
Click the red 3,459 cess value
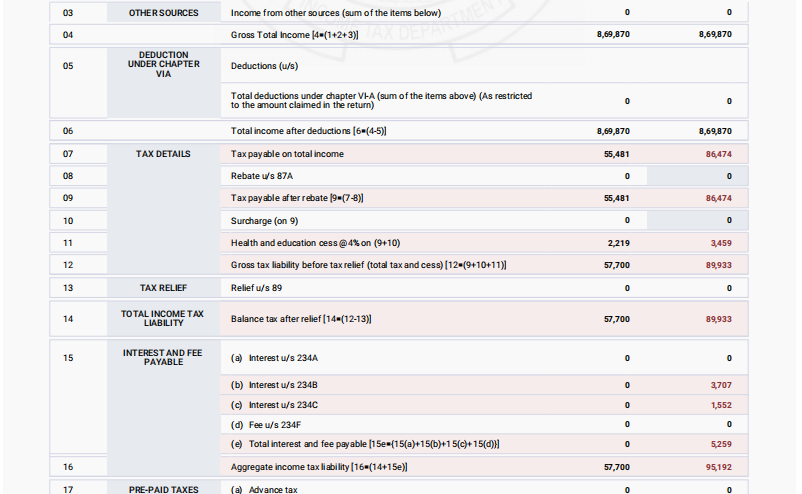[x=720, y=242]
